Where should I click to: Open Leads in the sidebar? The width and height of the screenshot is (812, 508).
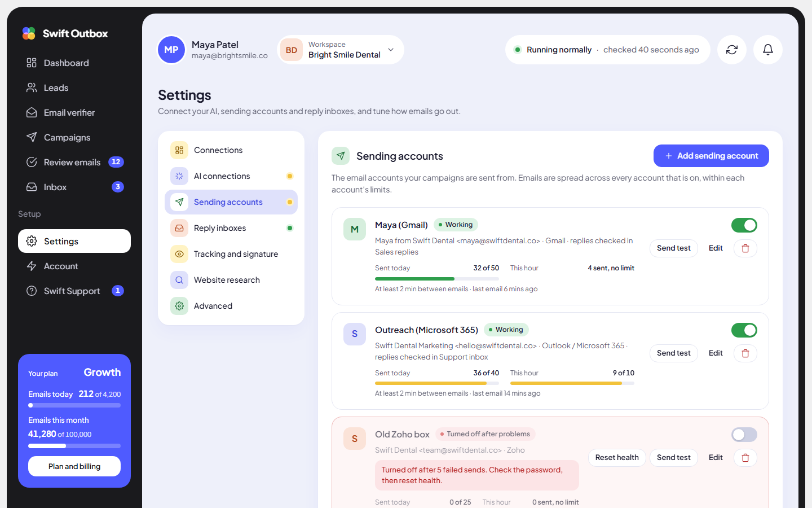click(74, 87)
